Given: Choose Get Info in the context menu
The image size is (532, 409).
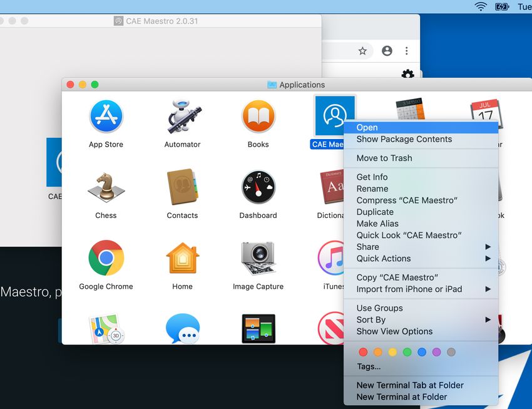Looking at the screenshot, I should [421, 177].
